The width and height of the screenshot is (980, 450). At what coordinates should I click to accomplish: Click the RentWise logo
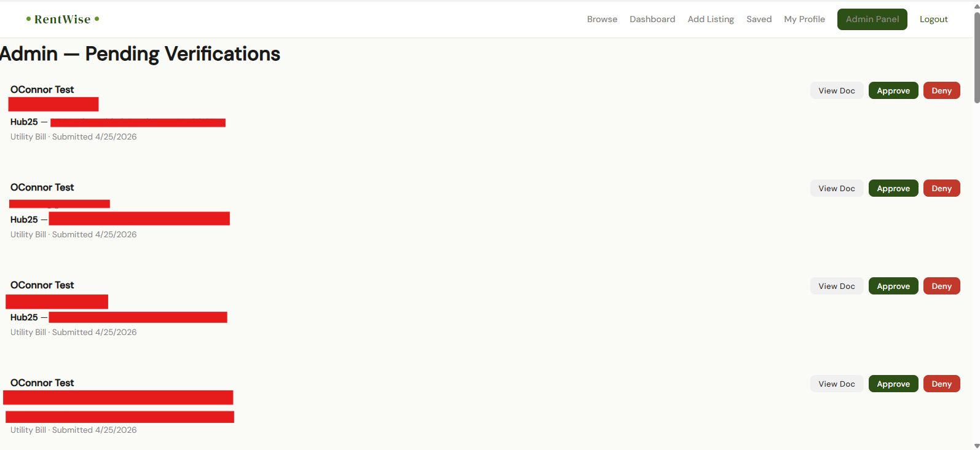(63, 19)
